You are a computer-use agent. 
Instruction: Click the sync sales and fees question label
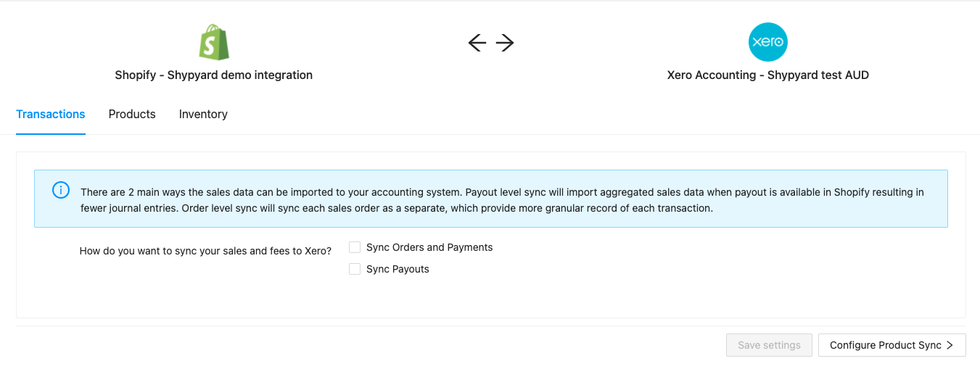click(205, 251)
